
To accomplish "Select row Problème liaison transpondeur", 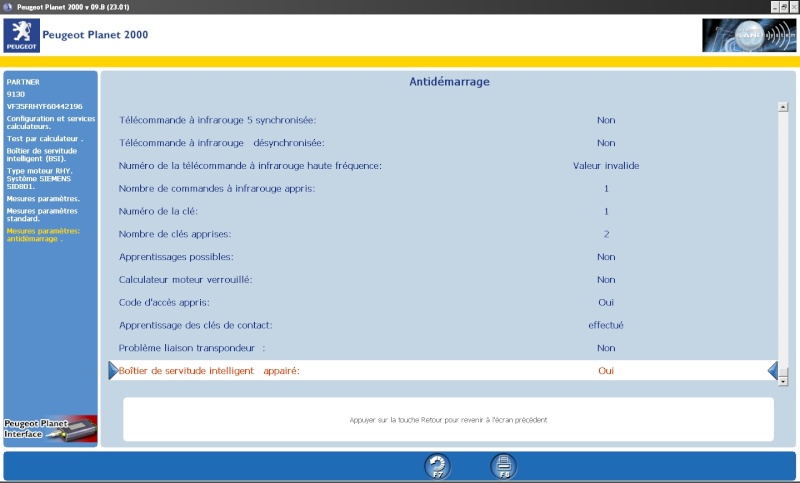I will tap(443, 348).
